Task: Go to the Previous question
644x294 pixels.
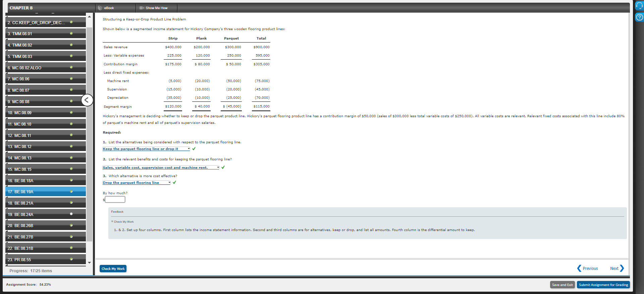Action: click(x=588, y=268)
